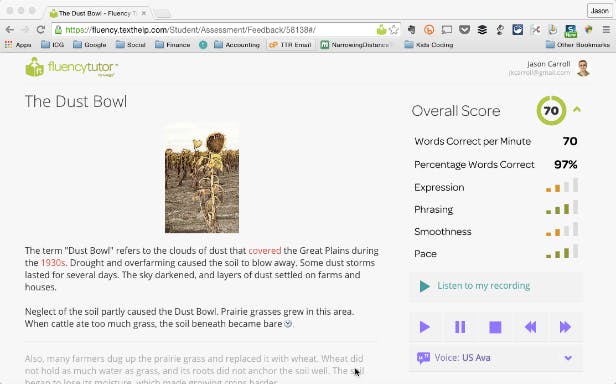
Task: Click the Chrome reload page icon
Action: [x=40, y=30]
